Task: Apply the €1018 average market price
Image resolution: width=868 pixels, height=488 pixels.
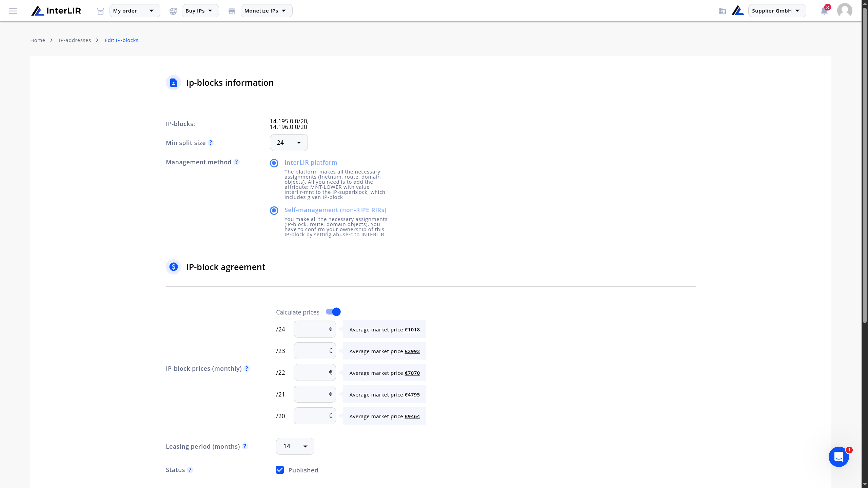Action: click(x=412, y=329)
